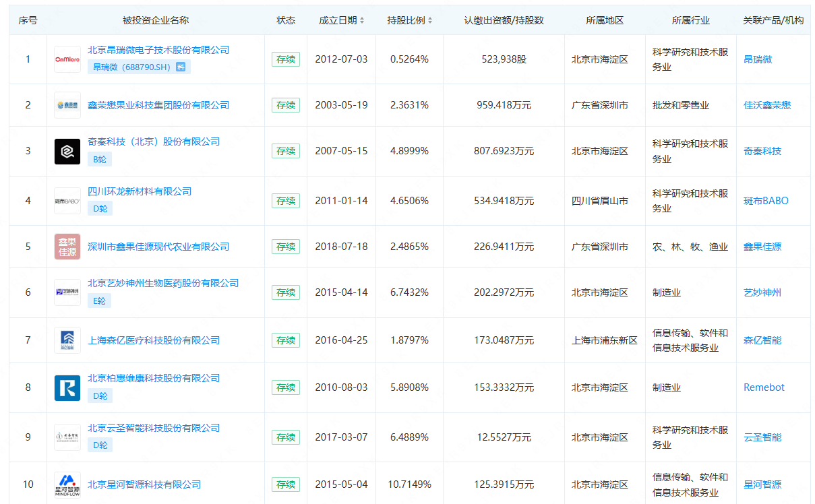Image resolution: width=815 pixels, height=504 pixels.
Task: Select the 10.7149% shareholding cell
Action: 409,484
